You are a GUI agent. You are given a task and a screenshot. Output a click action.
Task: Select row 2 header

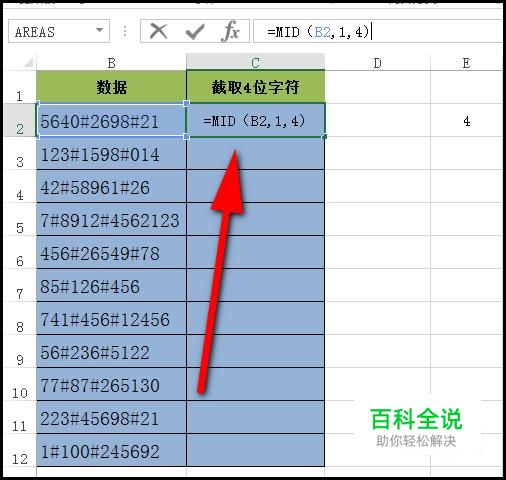19,120
